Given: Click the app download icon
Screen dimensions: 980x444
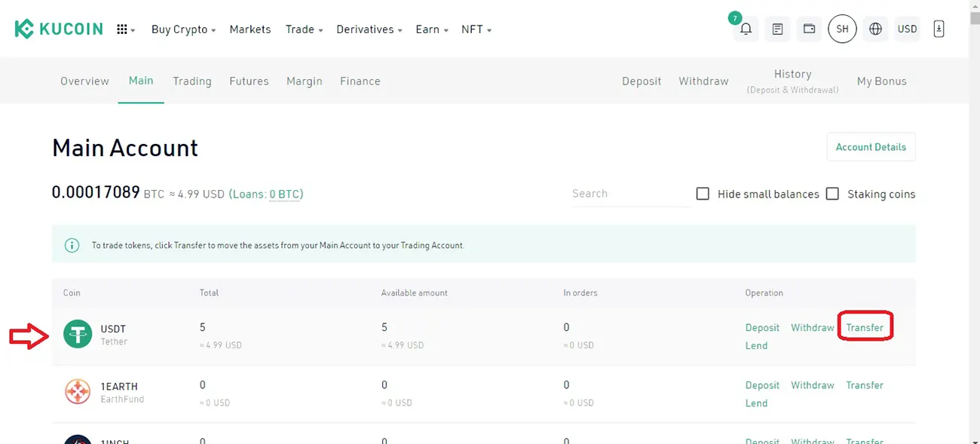Looking at the screenshot, I should click(x=939, y=29).
